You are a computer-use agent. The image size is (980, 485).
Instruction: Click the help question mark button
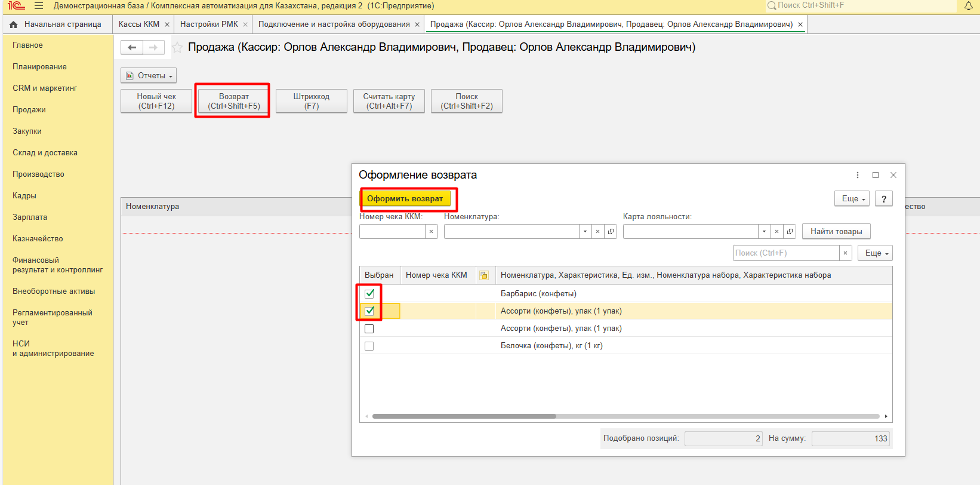pos(883,199)
